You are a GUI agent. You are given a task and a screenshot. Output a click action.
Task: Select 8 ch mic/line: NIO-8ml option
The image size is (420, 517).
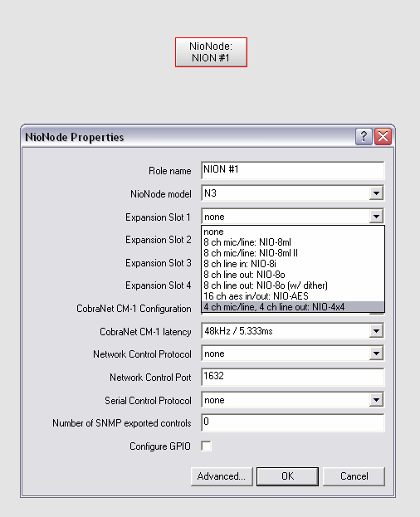click(293, 242)
